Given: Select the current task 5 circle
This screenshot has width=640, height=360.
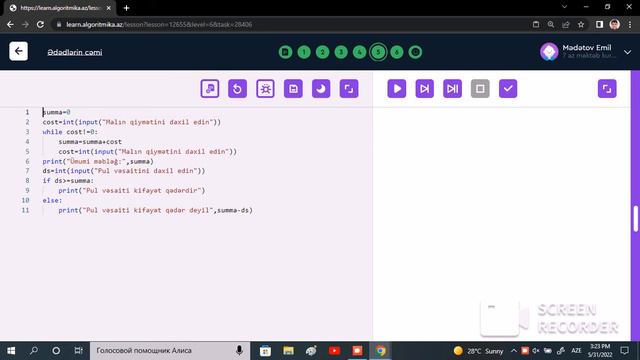Looking at the screenshot, I should (x=378, y=52).
